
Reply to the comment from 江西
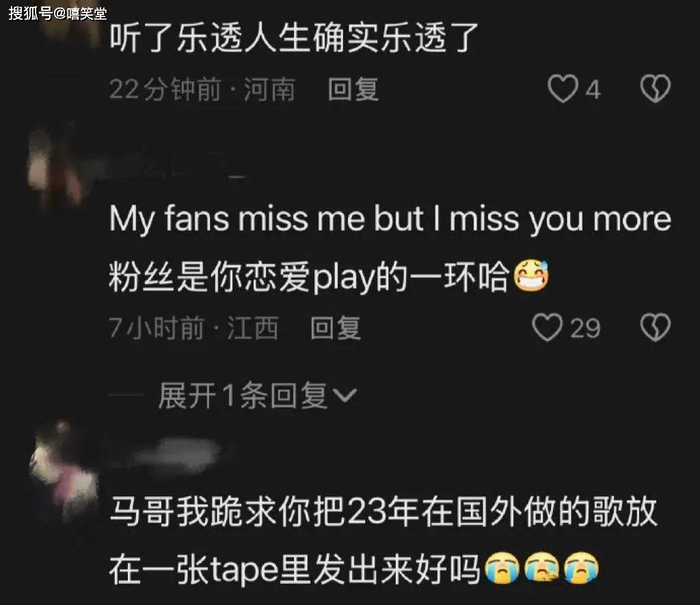(x=336, y=327)
